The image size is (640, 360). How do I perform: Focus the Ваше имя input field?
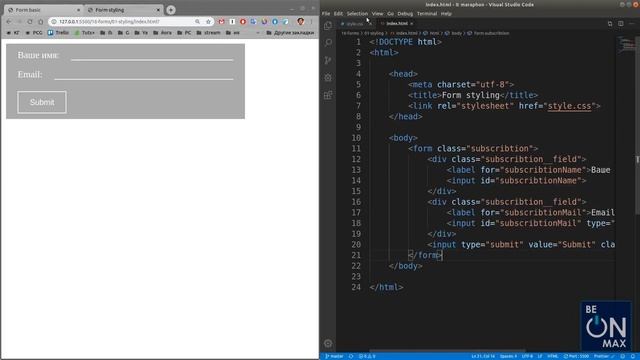pos(152,55)
